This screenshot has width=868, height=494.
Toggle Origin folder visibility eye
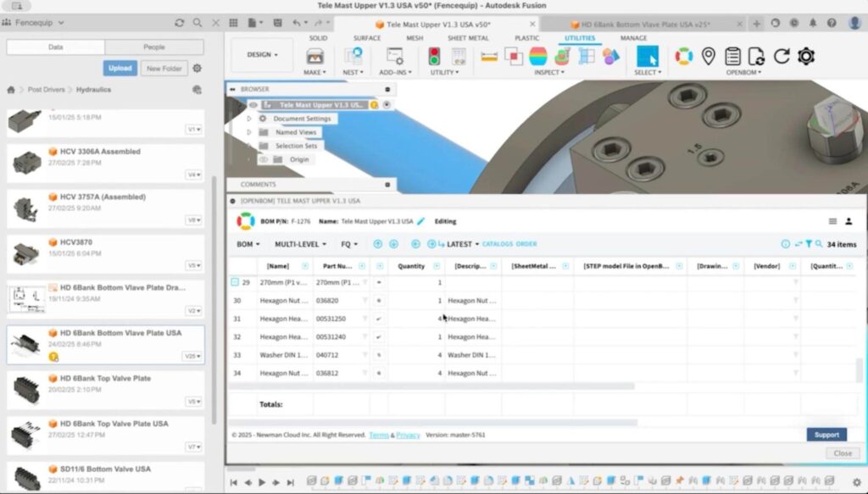click(x=264, y=159)
